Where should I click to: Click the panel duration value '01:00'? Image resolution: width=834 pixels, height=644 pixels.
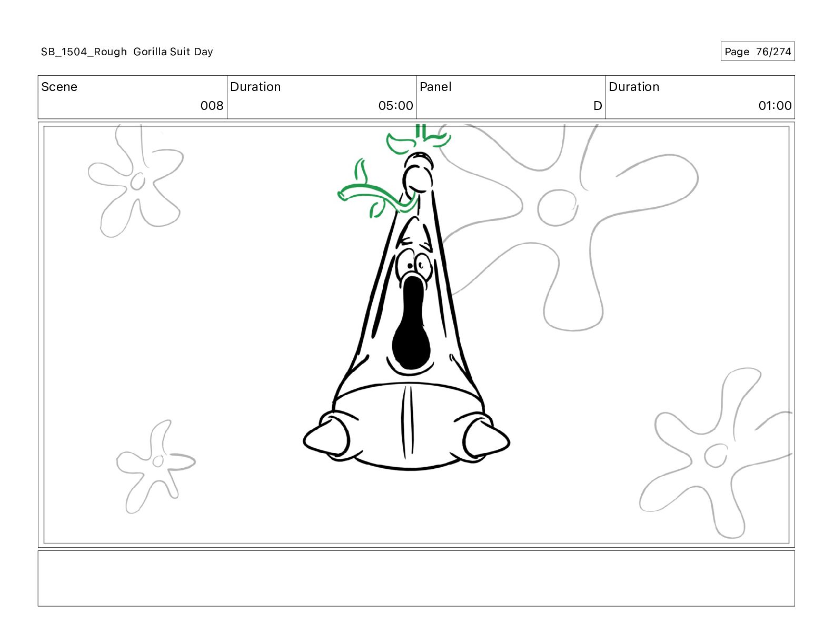(775, 106)
